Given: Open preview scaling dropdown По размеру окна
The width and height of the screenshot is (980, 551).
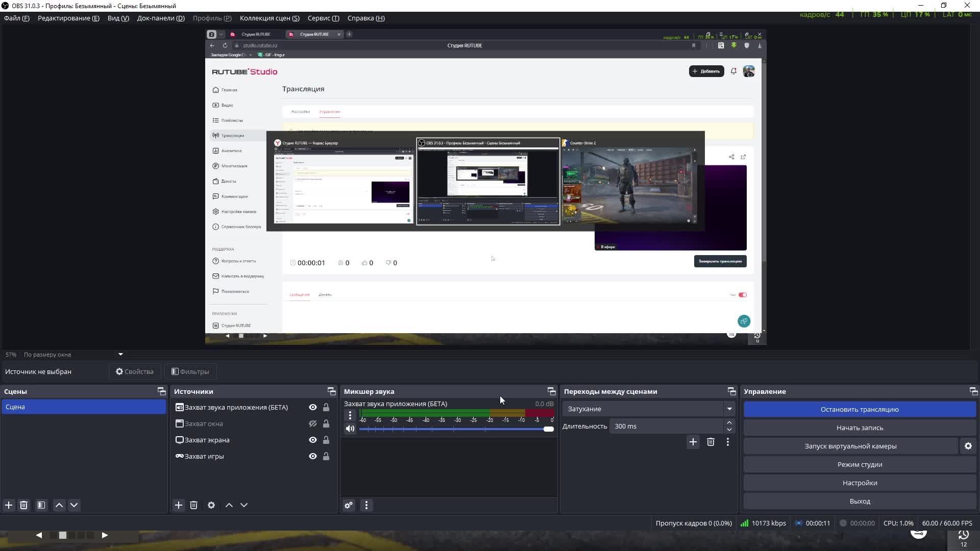Looking at the screenshot, I should (x=73, y=355).
